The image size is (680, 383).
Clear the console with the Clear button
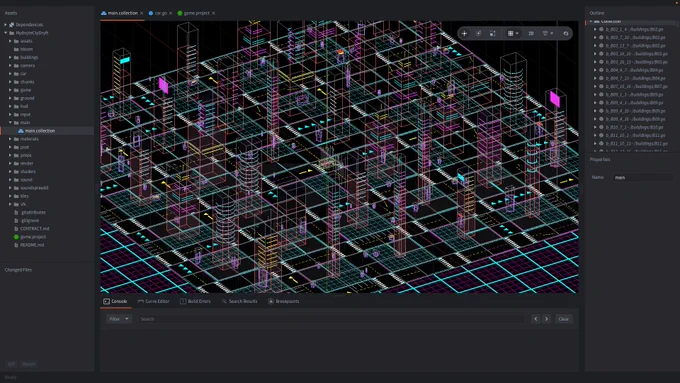[x=564, y=319]
